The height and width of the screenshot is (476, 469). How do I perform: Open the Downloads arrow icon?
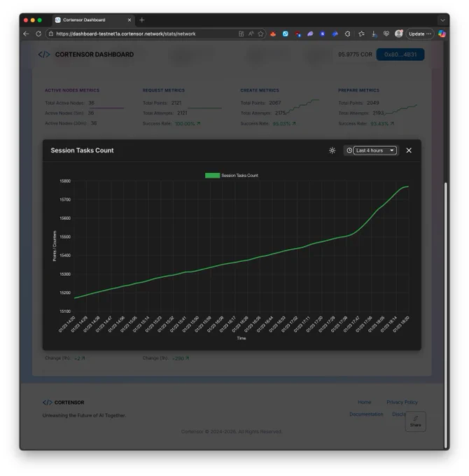[x=374, y=34]
